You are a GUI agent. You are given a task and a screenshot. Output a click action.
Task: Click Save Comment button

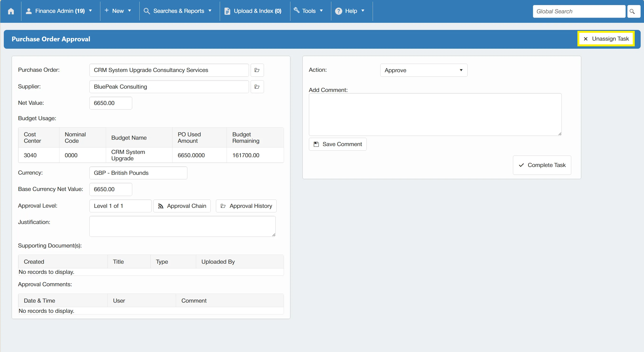coord(337,144)
